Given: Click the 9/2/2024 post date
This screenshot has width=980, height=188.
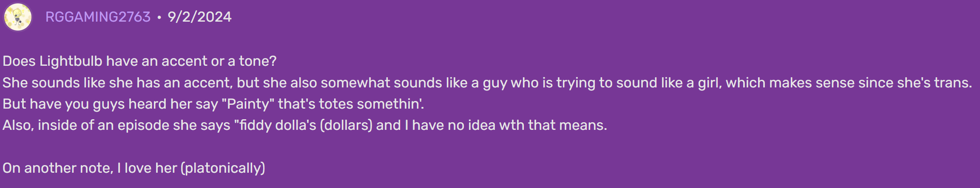Looking at the screenshot, I should [x=199, y=17].
